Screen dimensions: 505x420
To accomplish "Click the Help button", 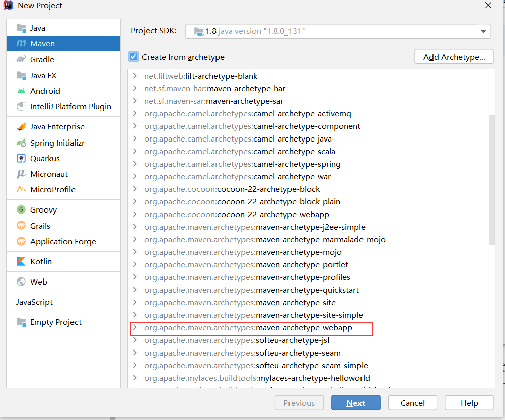I will click(x=469, y=403).
